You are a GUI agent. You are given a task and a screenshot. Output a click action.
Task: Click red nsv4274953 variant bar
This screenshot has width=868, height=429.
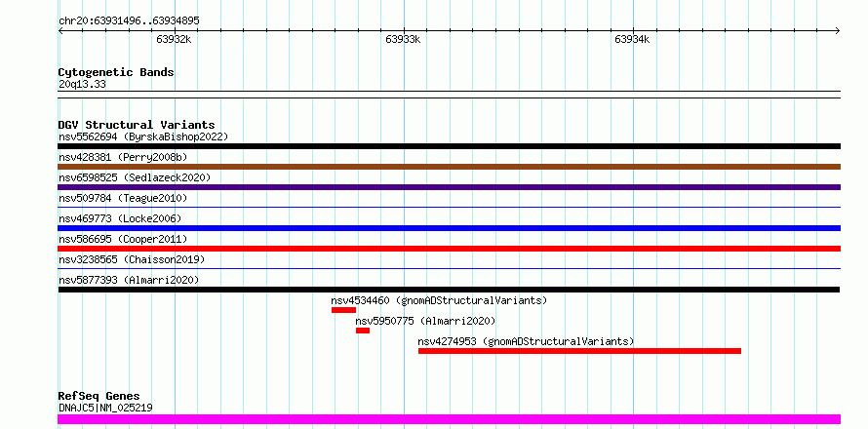click(x=579, y=351)
